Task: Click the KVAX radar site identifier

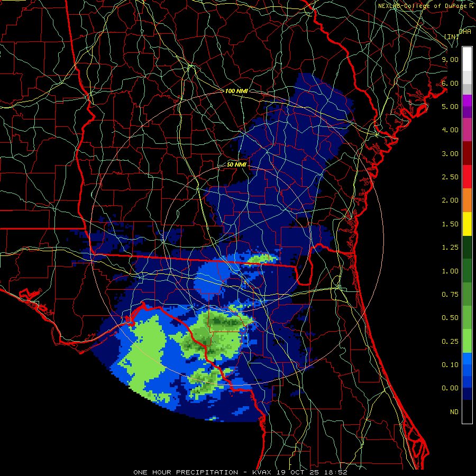Action: [262, 472]
